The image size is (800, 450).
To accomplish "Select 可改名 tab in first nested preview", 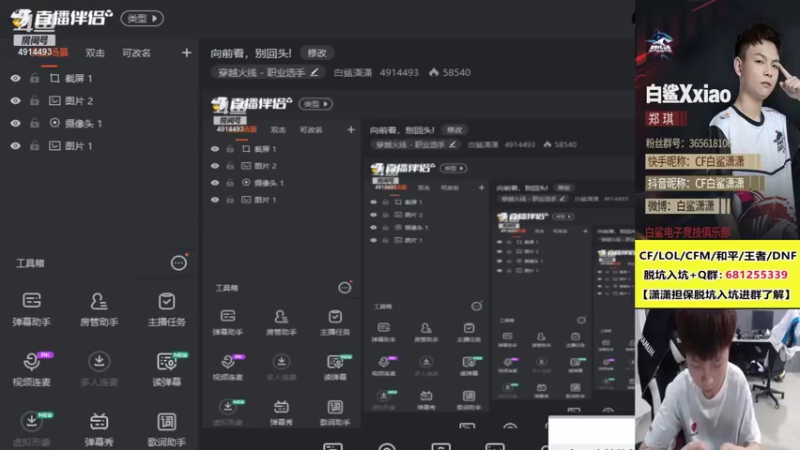I will pyautogui.click(x=311, y=130).
